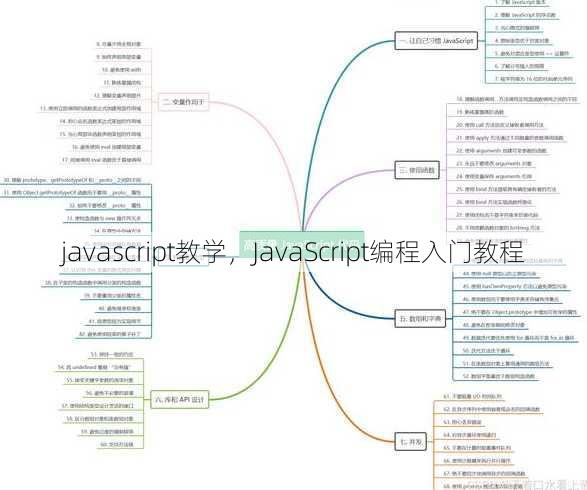The height and width of the screenshot is (490, 587).
Task: Click leaf item 47 mentioning Object.prototype
Action: (x=520, y=312)
